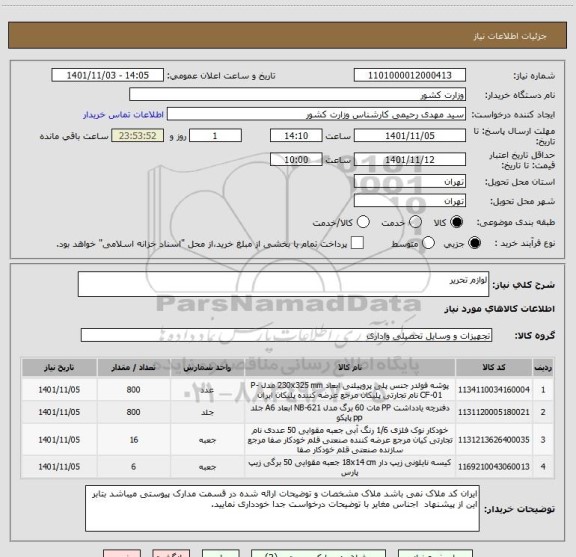Image resolution: width=576 pixels, height=557 pixels.
Task: Click the اطلاعات کالاهای مورد نیاز section heading
Action: click(x=499, y=309)
